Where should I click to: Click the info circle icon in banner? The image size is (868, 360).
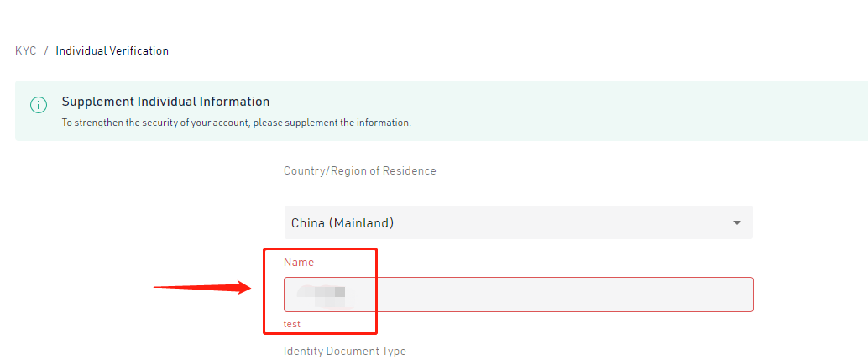[39, 105]
